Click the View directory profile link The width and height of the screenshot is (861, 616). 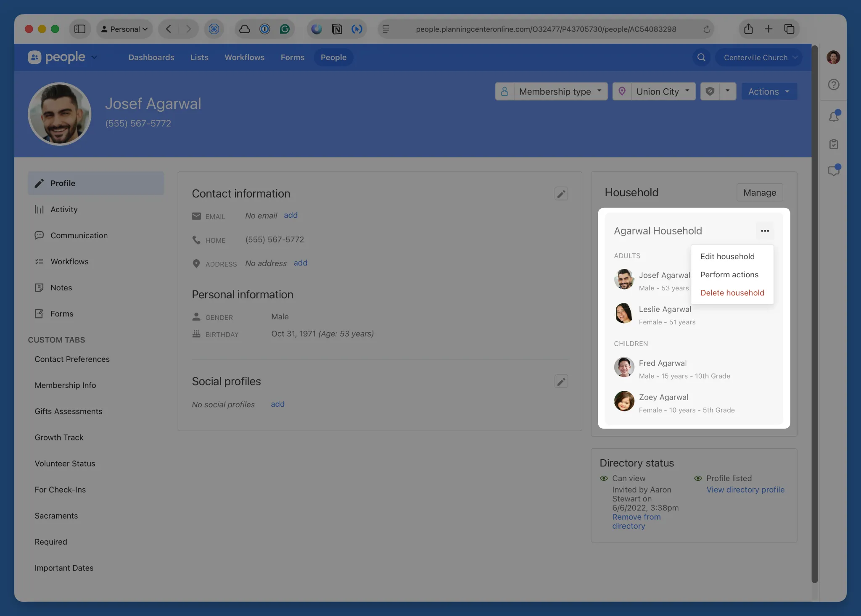click(745, 490)
